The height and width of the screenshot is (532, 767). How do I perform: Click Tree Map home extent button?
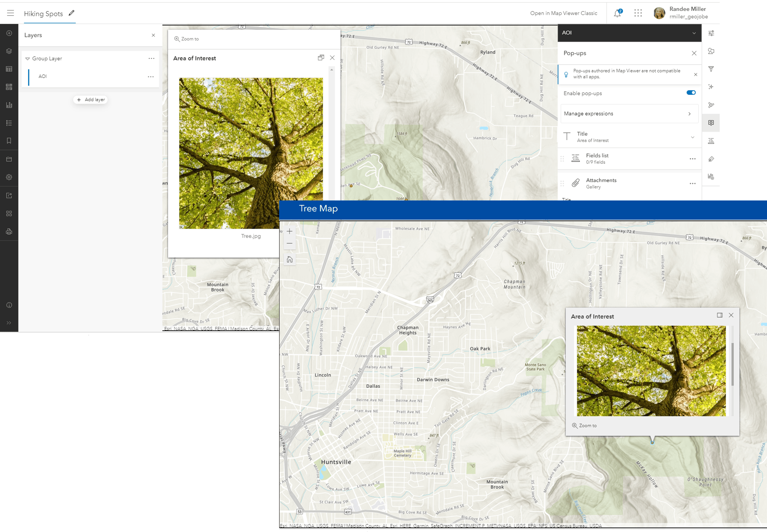pyautogui.click(x=290, y=259)
